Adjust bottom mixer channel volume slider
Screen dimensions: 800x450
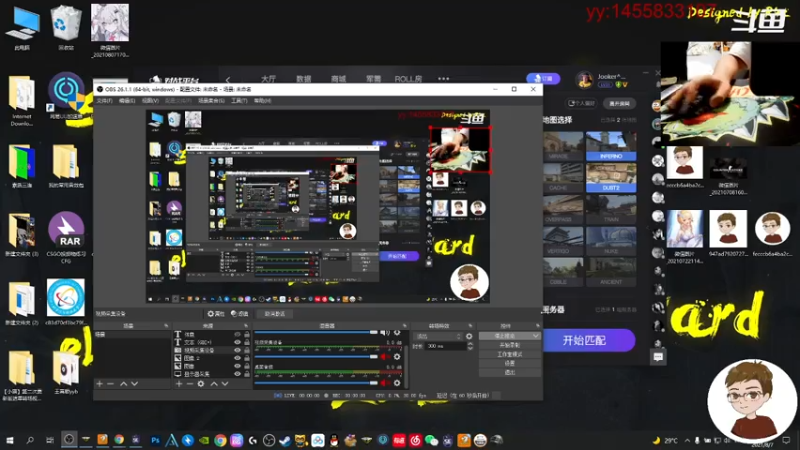(316, 383)
